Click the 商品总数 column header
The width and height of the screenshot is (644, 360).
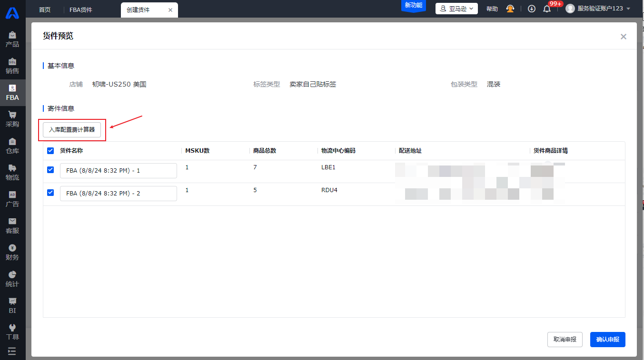pyautogui.click(x=265, y=151)
